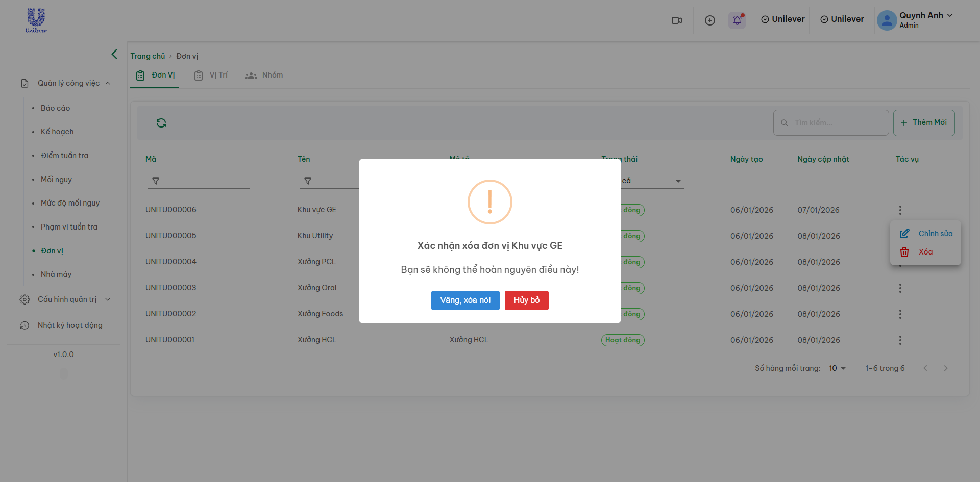Open the Quynh Anh user account dropdown
The height and width of the screenshot is (482, 980).
[915, 20]
